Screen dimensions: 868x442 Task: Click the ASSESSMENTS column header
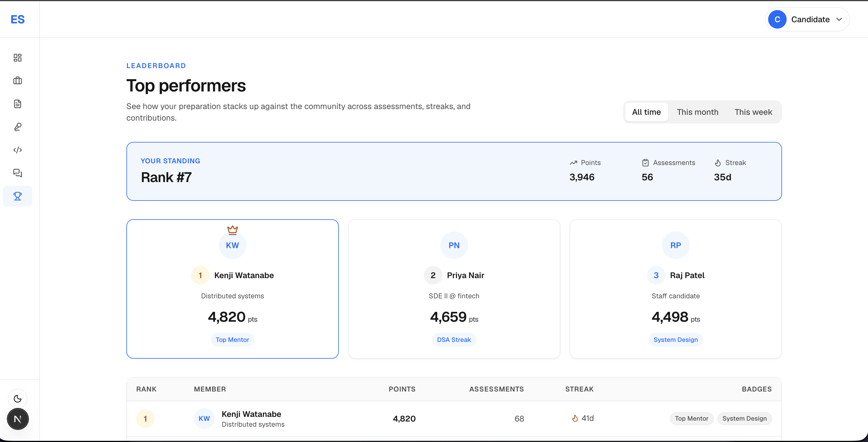[x=496, y=389]
